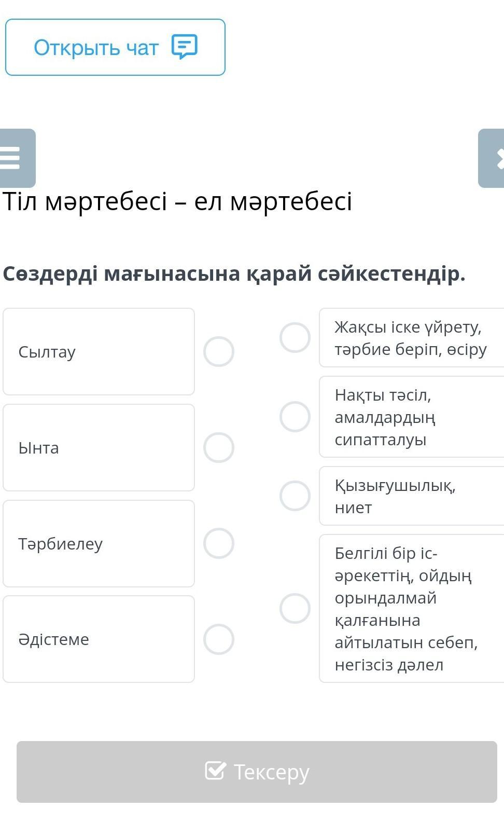Image resolution: width=504 pixels, height=822 pixels.
Task: Select the radio circle next to Ынта
Action: click(x=219, y=447)
